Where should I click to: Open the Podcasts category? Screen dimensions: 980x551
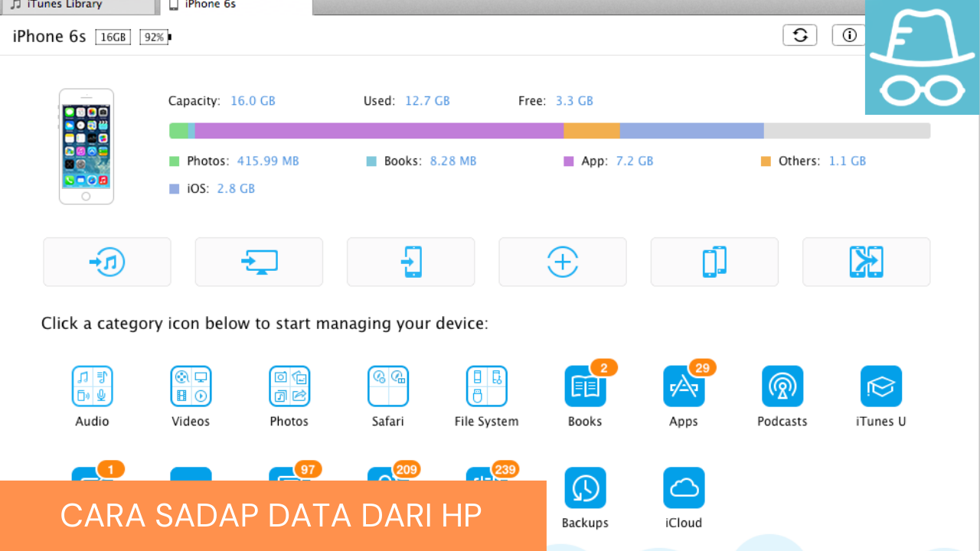click(x=782, y=386)
